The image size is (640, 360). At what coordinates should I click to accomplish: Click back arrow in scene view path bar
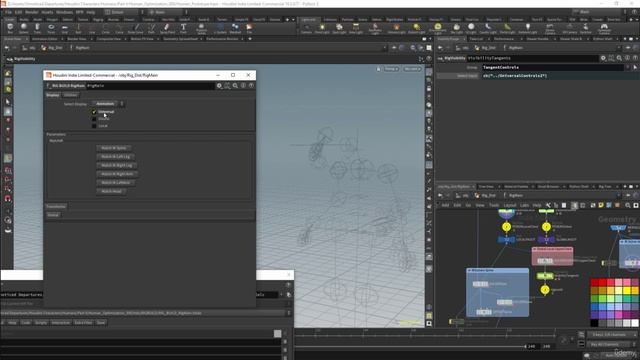[7, 48]
